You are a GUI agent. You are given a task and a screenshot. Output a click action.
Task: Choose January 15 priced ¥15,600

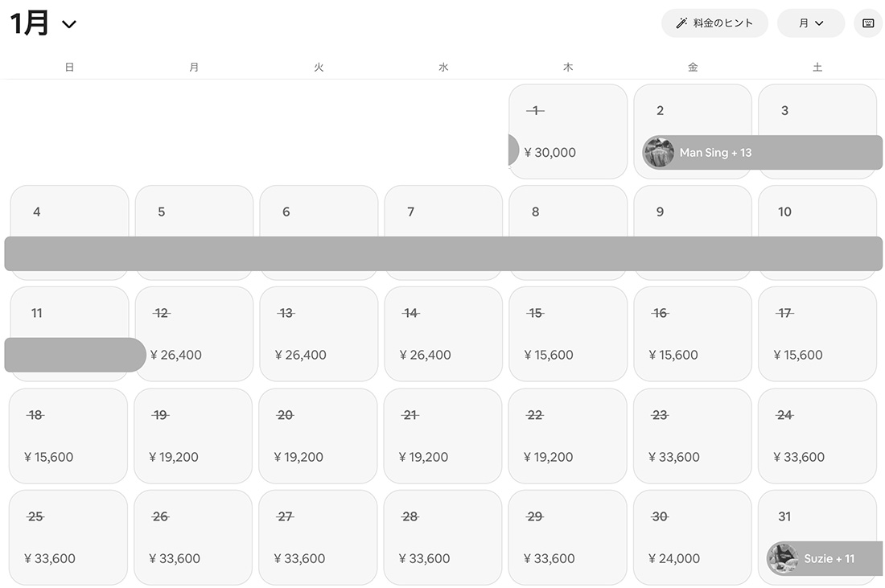[x=568, y=334]
